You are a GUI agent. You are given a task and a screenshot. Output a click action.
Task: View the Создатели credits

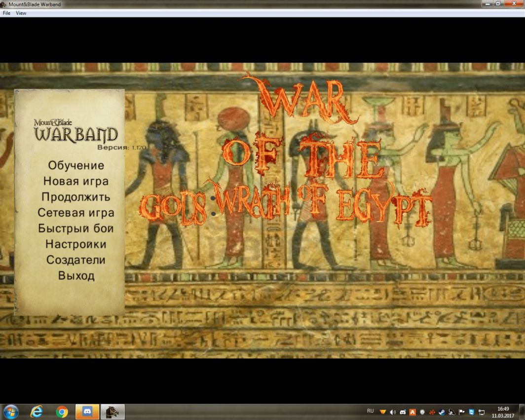click(x=76, y=260)
